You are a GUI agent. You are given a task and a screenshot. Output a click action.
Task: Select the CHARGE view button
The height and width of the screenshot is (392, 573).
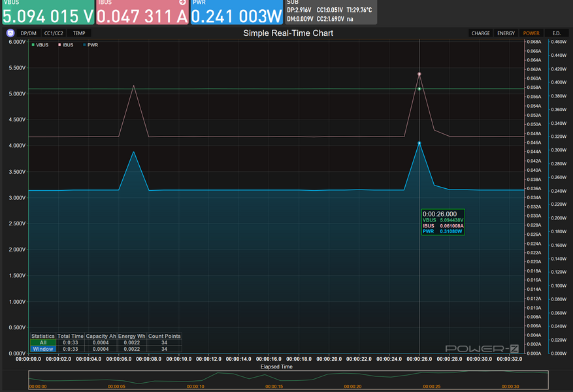coord(480,33)
